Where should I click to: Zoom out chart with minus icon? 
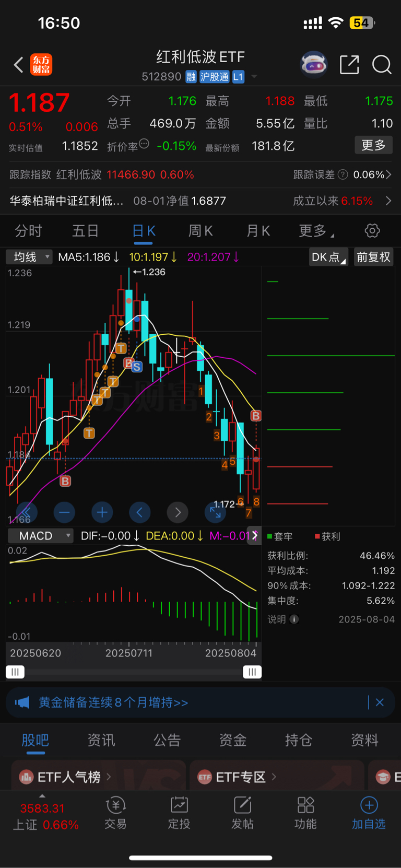click(x=64, y=512)
